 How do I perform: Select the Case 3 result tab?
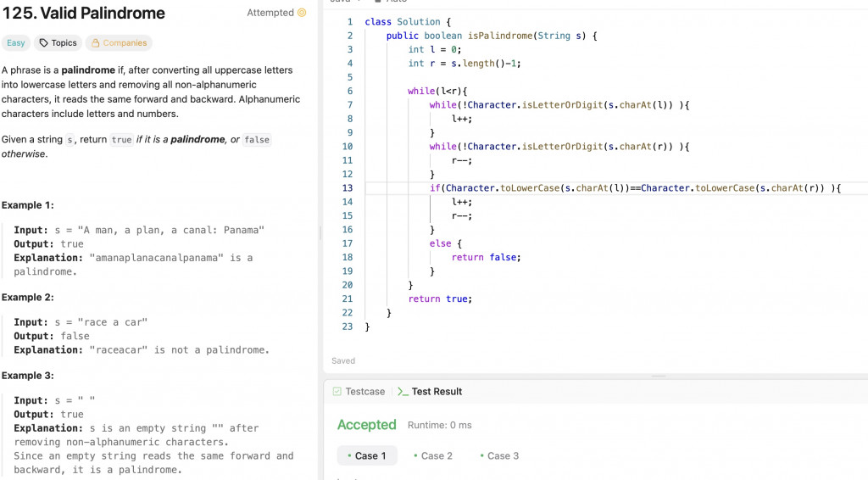(x=499, y=455)
